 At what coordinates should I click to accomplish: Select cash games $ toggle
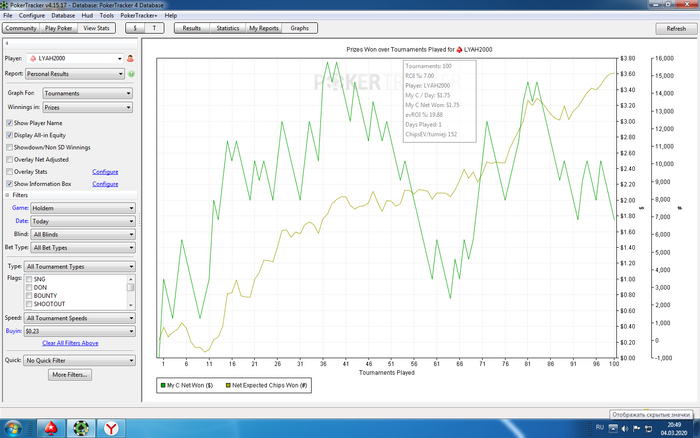tap(135, 28)
